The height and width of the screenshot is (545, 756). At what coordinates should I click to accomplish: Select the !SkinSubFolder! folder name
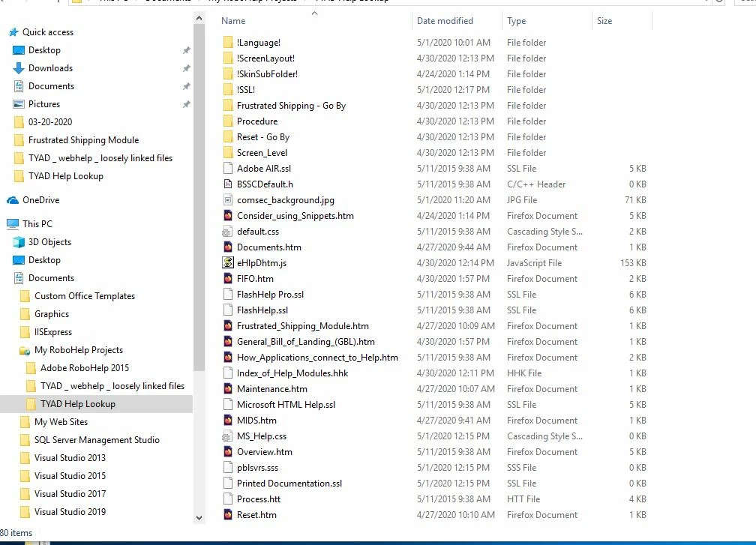point(267,74)
